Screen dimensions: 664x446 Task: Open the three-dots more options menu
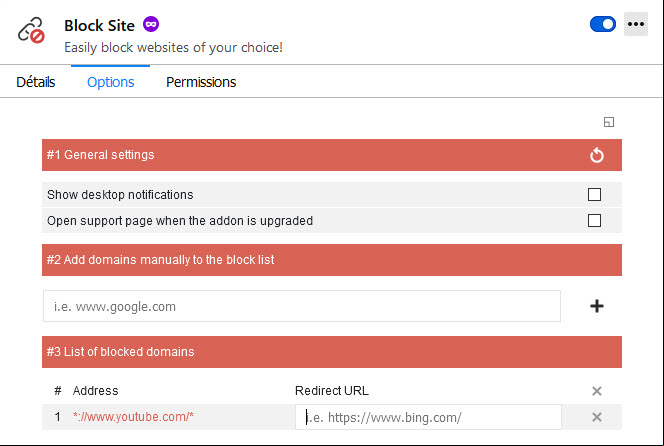[x=636, y=24]
